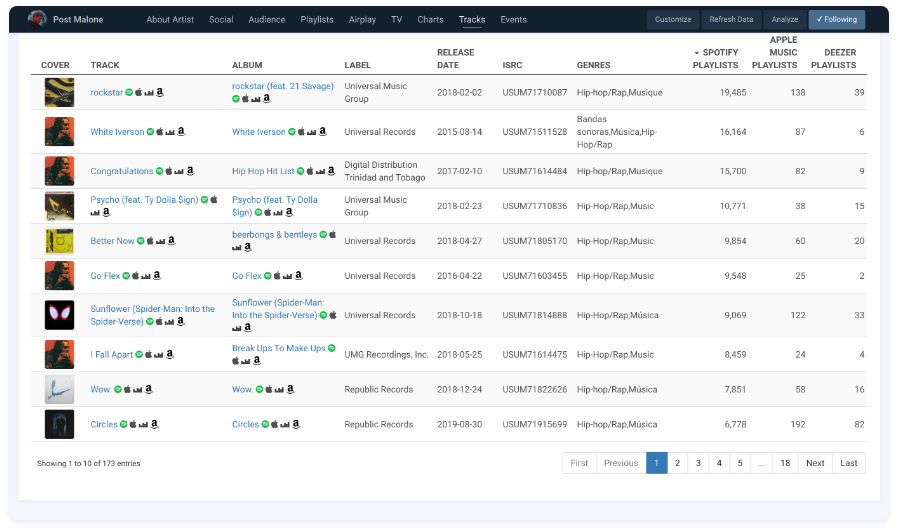Sort by the Track column header
Viewport: 898px width, 532px height.
[x=105, y=65]
